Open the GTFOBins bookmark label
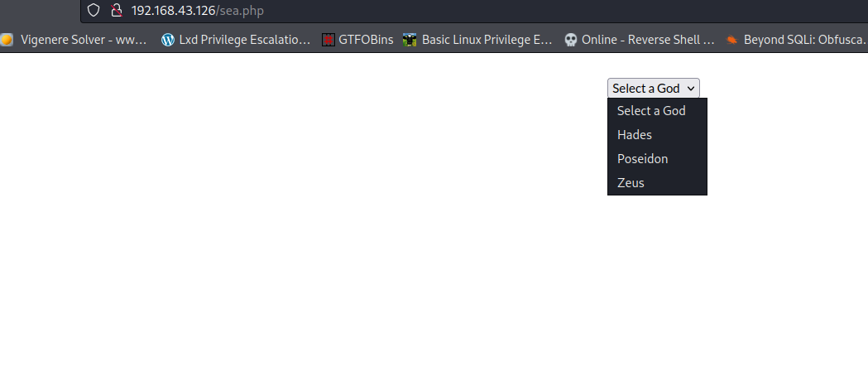This screenshot has width=868, height=386. [366, 39]
